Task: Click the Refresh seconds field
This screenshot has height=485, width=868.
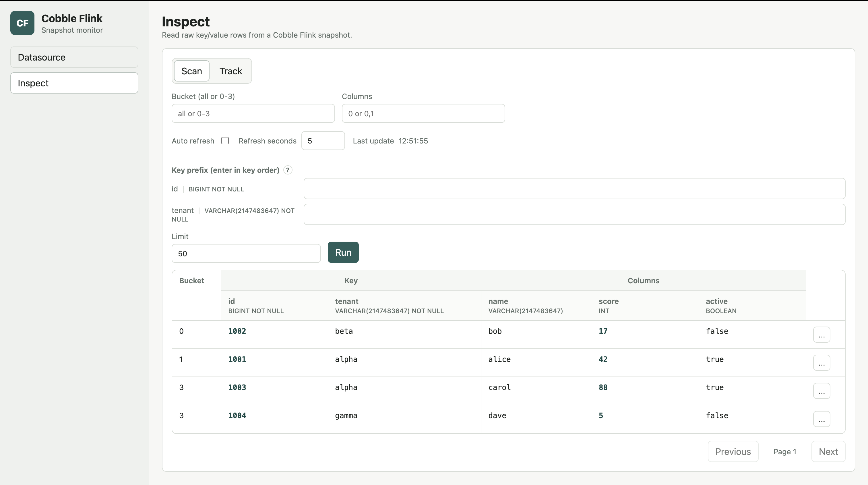Action: [x=323, y=141]
